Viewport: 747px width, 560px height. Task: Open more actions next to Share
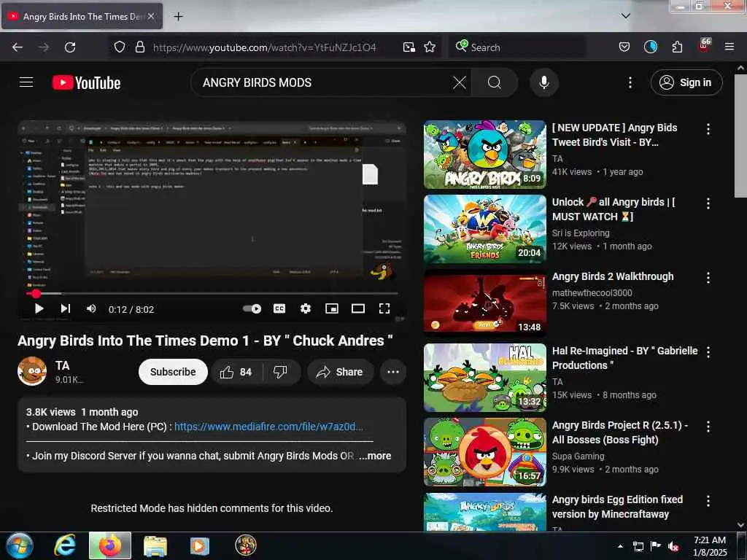click(x=393, y=371)
